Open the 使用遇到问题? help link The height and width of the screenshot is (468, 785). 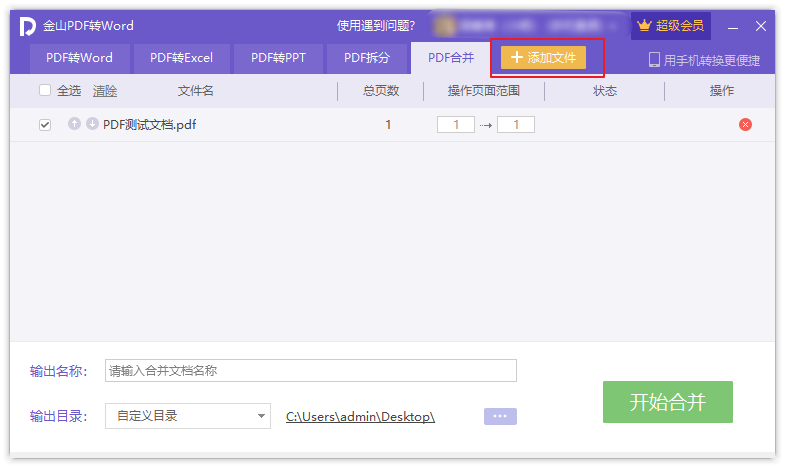pyautogui.click(x=375, y=26)
